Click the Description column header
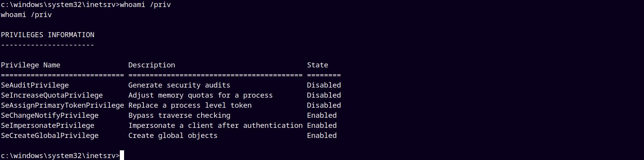Image resolution: width=644 pixels, height=160 pixels. point(152,65)
